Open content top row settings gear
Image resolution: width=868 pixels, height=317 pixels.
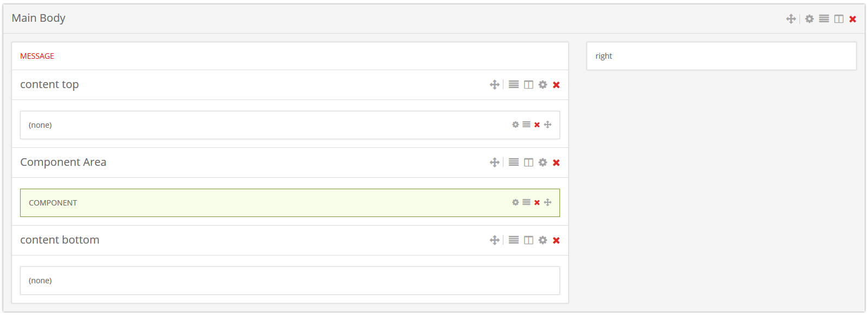coord(543,85)
